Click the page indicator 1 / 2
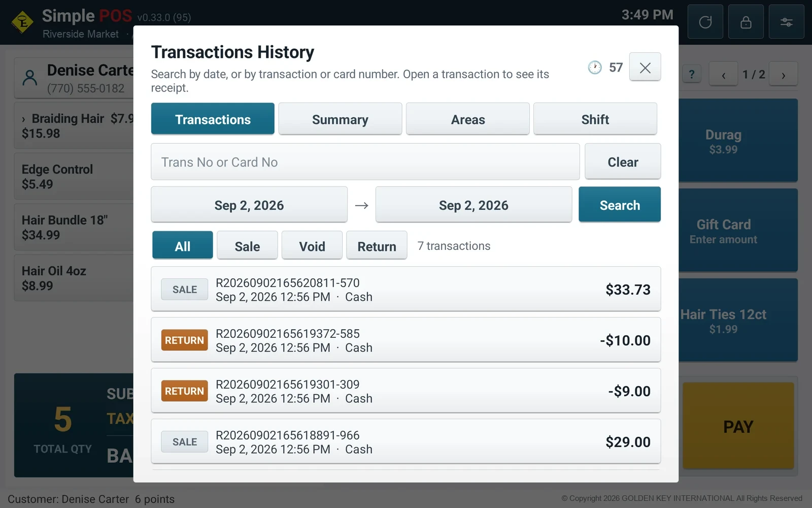Image resolution: width=812 pixels, height=508 pixels. 753,75
